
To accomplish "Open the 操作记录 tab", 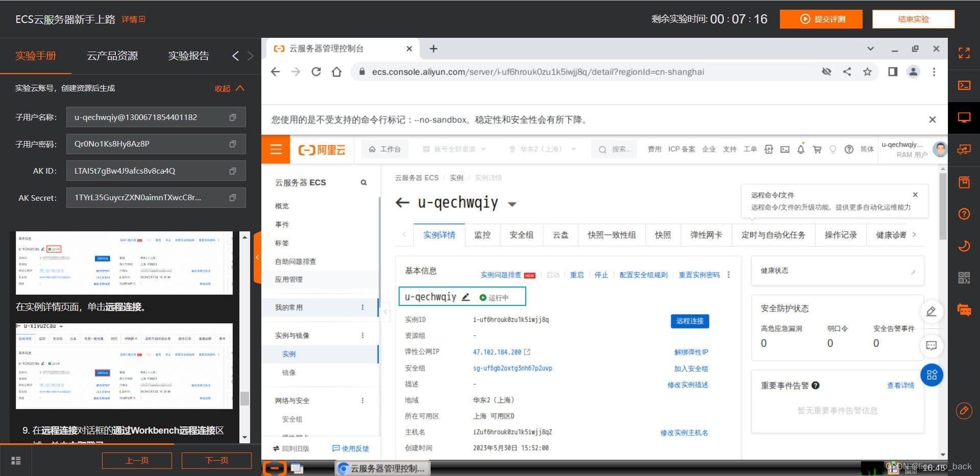I will pos(841,235).
